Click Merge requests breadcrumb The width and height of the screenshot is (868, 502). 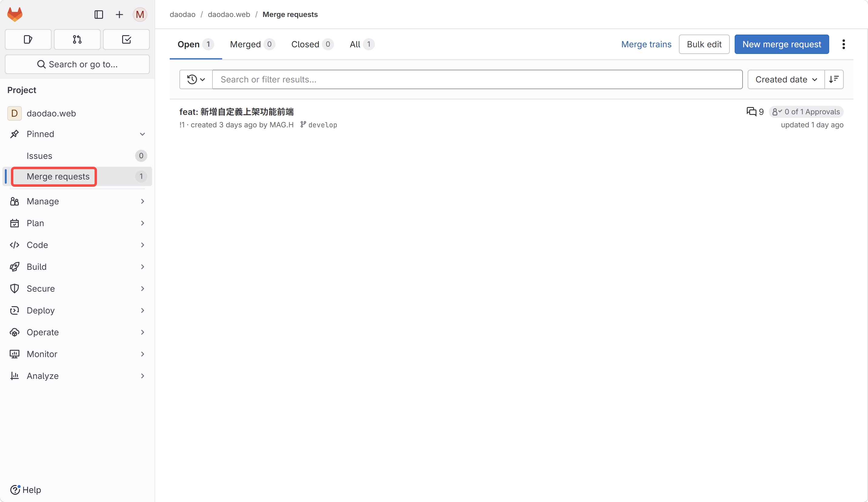pos(290,15)
